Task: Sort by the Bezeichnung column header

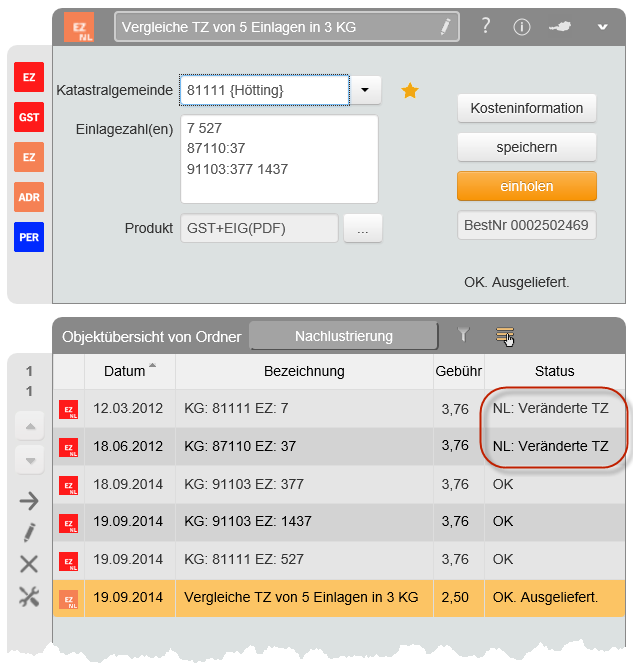Action: coord(304,371)
